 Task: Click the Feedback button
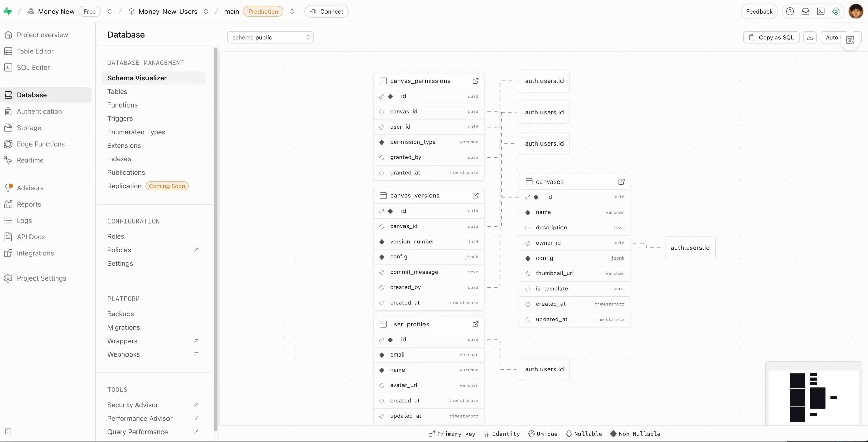759,12
